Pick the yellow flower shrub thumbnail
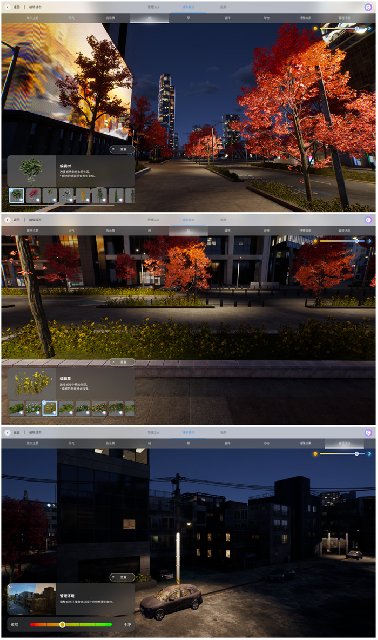The width and height of the screenshot is (378, 640). pos(50,408)
